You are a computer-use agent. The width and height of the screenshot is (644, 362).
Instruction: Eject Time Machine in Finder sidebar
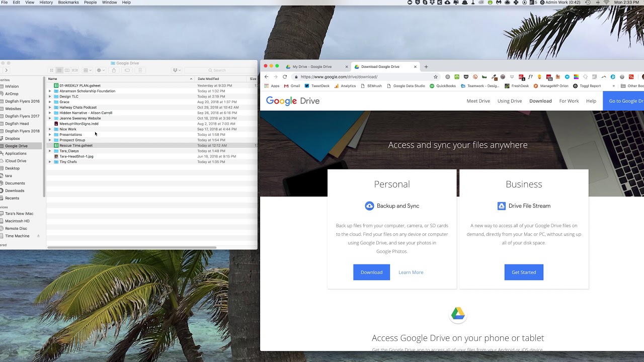tap(38, 236)
